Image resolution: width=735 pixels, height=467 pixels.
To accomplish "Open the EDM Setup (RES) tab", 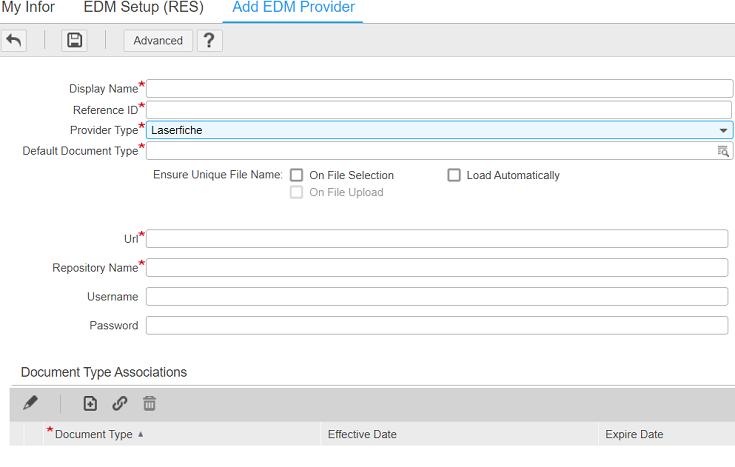I will click(x=143, y=8).
